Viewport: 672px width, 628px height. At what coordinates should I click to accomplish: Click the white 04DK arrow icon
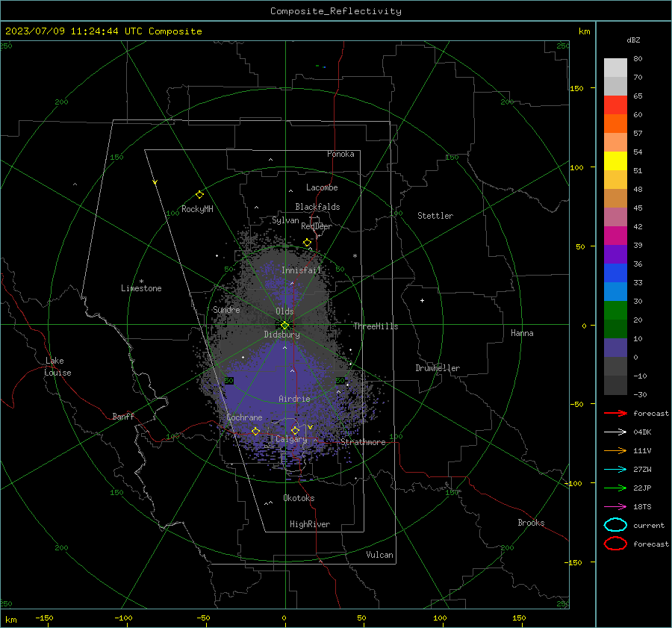615,432
